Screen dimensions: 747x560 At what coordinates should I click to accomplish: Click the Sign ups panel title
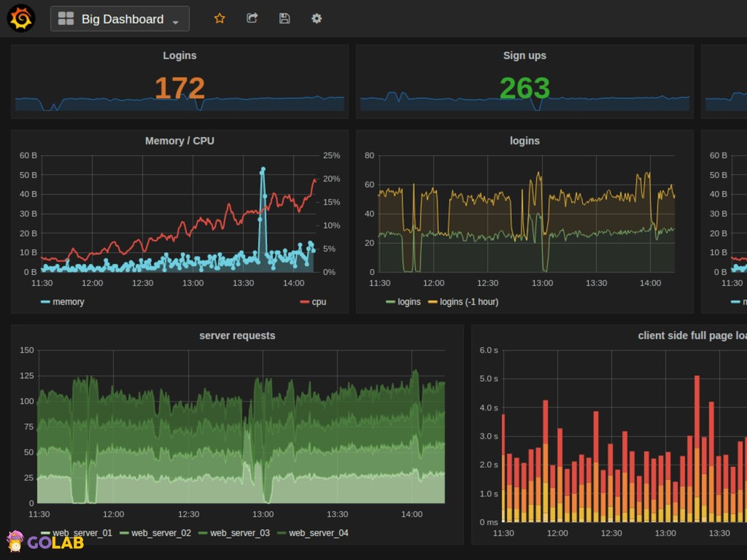click(524, 55)
